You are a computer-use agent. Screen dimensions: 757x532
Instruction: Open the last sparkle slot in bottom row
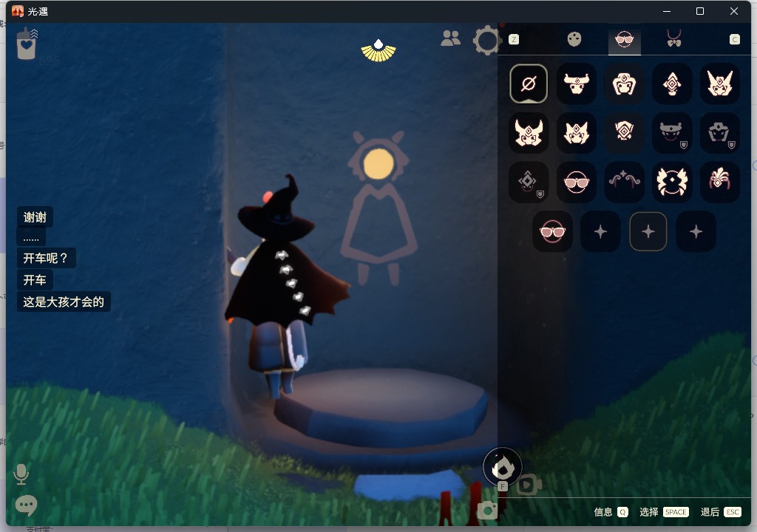tap(696, 232)
